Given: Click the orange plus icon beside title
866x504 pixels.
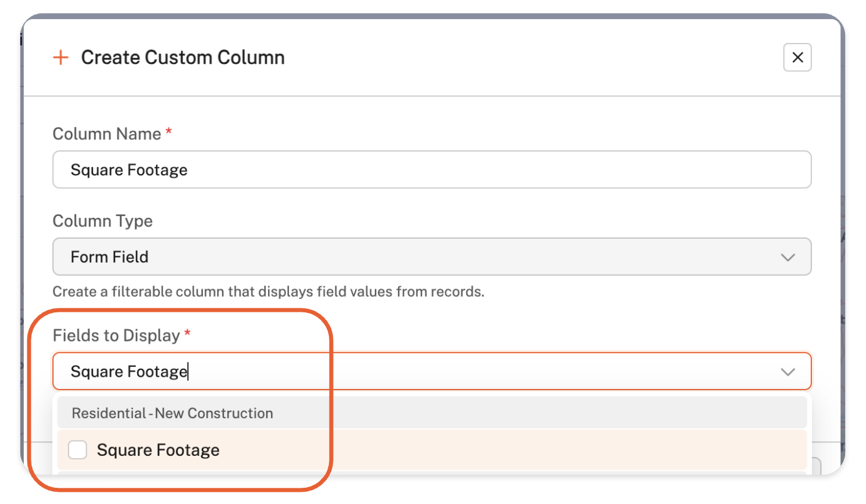Looking at the screenshot, I should (x=60, y=57).
